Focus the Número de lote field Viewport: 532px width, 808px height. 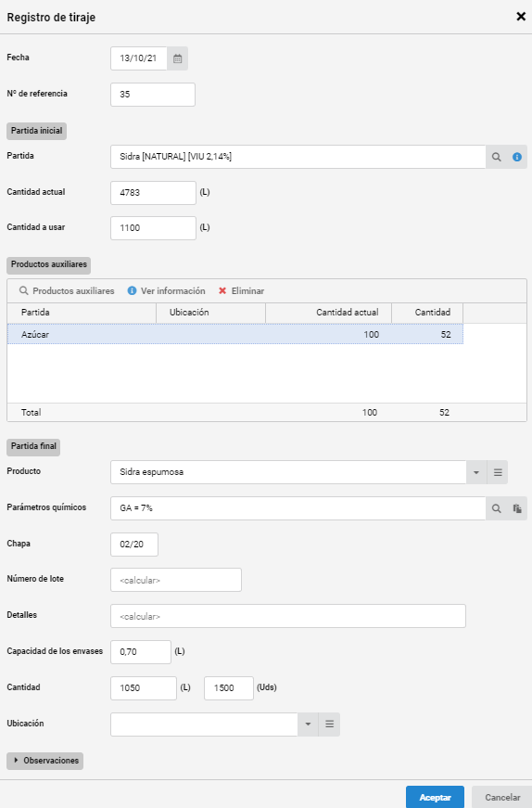click(x=176, y=580)
